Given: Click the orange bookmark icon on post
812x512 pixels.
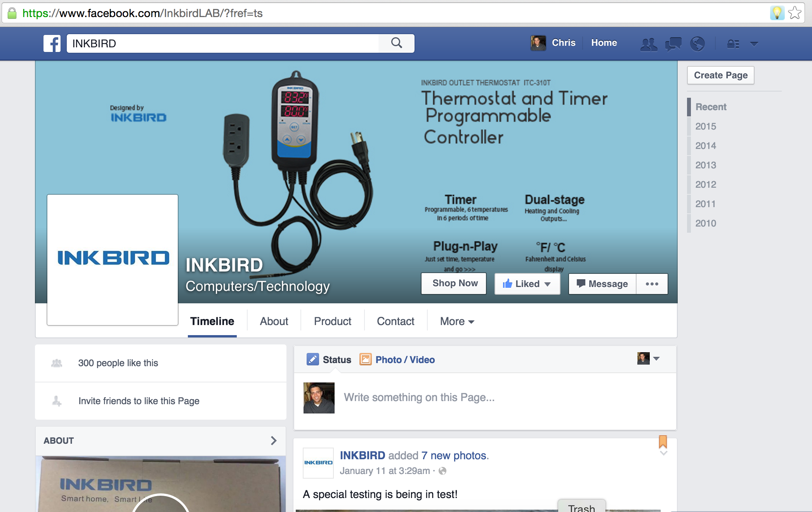Looking at the screenshot, I should [663, 441].
